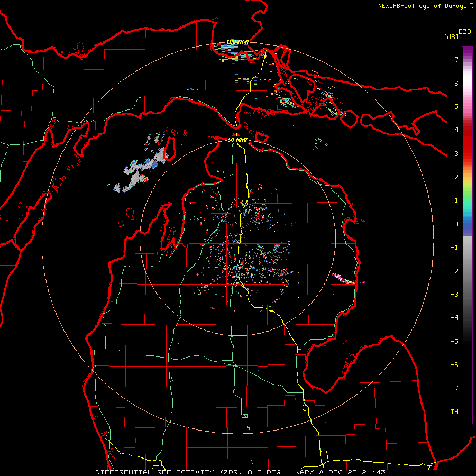The image size is (476, 476).
Task: Click the 2 value on color scale
Action: 456,177
